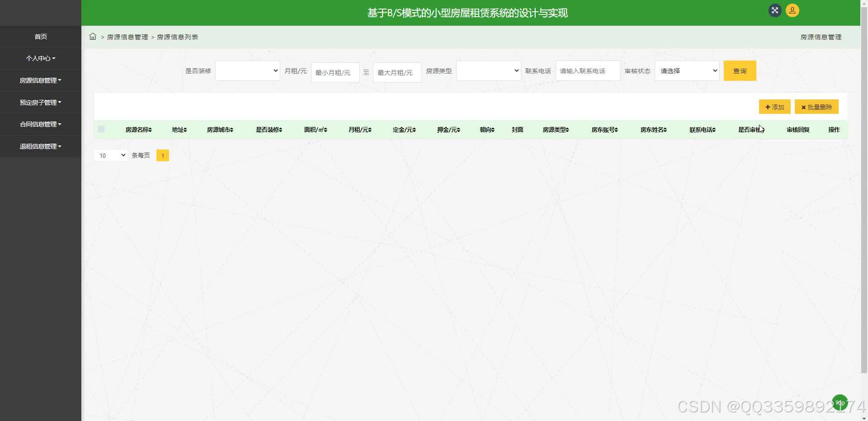Sort table by 房东姓名 column

653,130
